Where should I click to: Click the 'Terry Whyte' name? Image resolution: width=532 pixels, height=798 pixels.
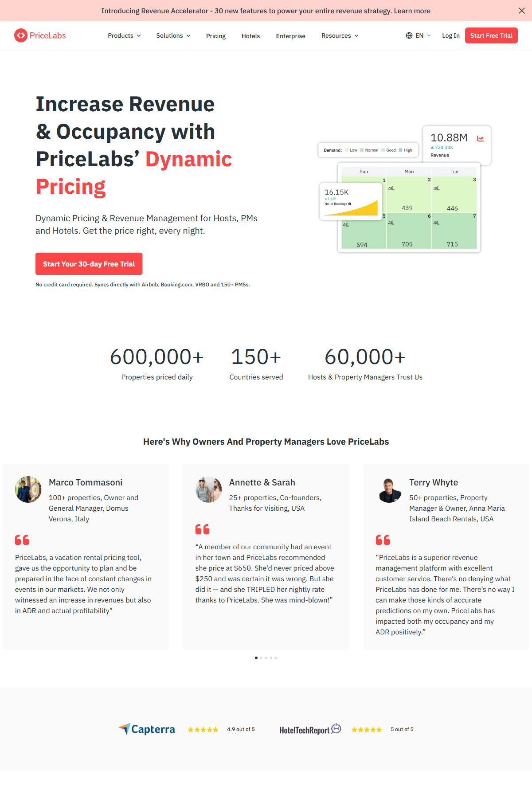coord(434,482)
